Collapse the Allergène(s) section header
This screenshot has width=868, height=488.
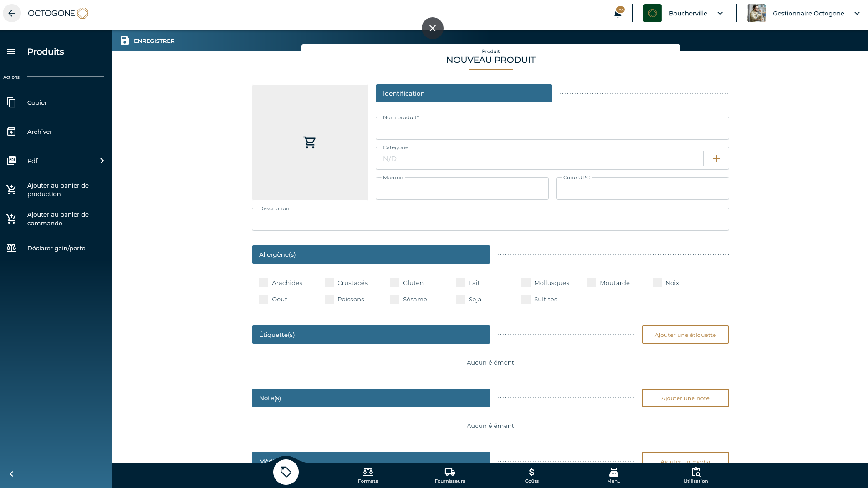click(x=371, y=254)
